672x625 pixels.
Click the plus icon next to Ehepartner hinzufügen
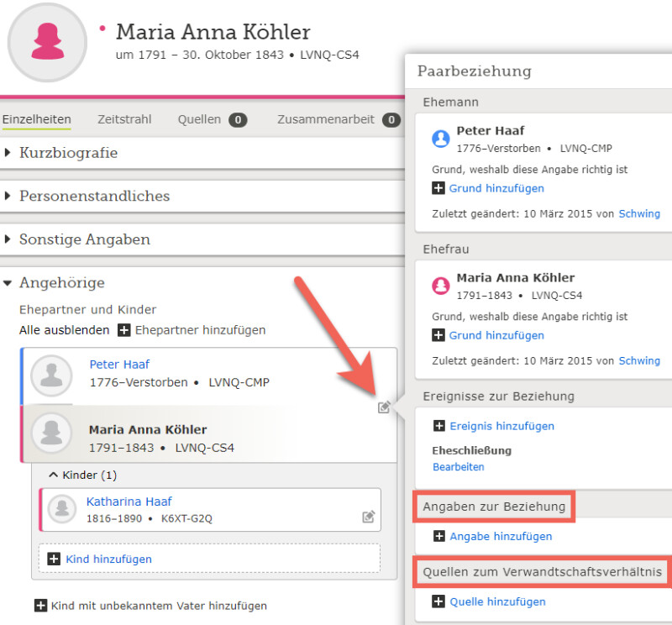click(x=123, y=330)
